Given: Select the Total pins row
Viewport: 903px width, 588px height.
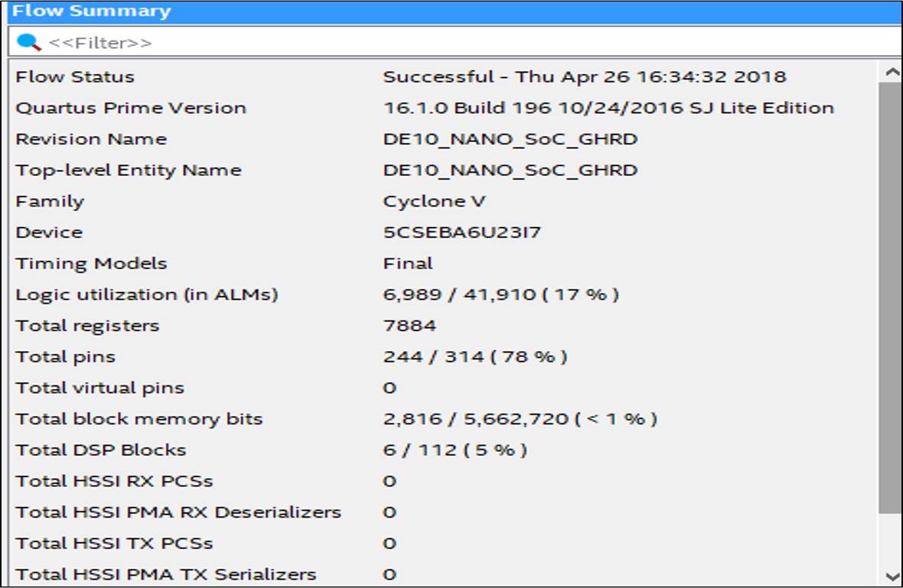Looking at the screenshot, I should click(x=65, y=357).
